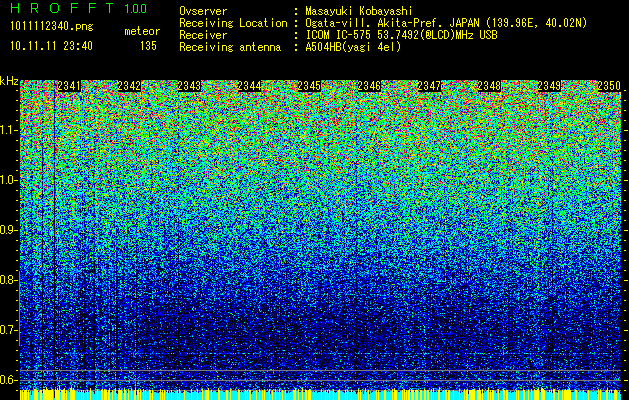Click the 1.0 frequency axis label

tap(8, 180)
